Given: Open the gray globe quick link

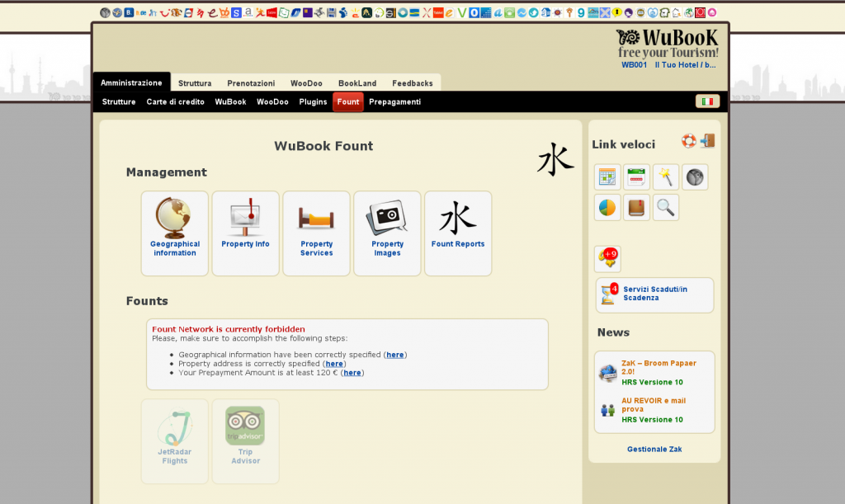Looking at the screenshot, I should pyautogui.click(x=695, y=177).
